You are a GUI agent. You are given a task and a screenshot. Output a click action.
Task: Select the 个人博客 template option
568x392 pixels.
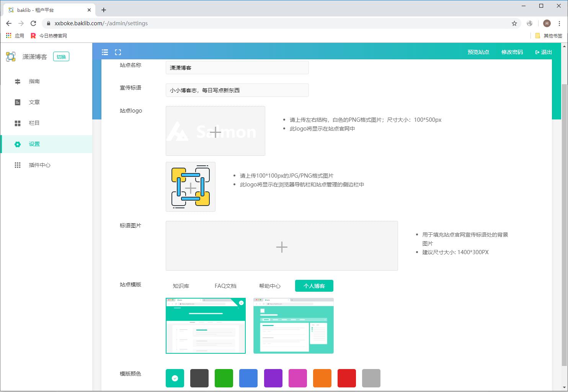[x=314, y=286]
